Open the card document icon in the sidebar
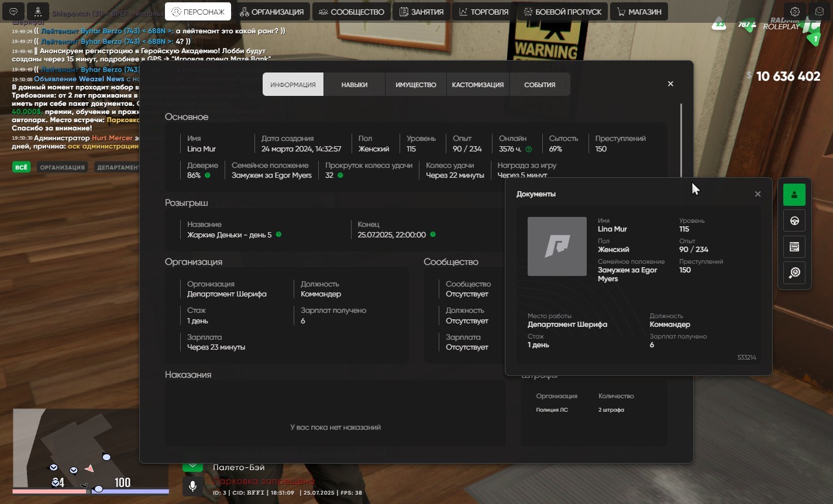The height and width of the screenshot is (504, 833). click(794, 247)
